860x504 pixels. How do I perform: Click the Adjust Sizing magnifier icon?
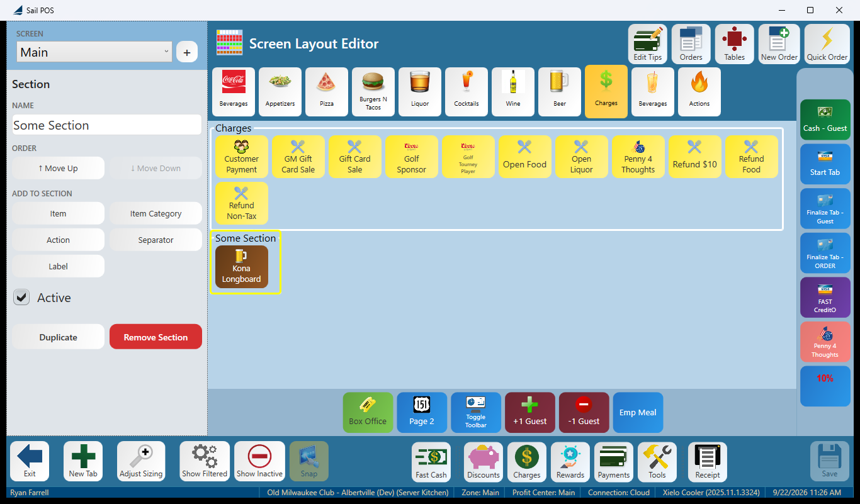point(141,461)
